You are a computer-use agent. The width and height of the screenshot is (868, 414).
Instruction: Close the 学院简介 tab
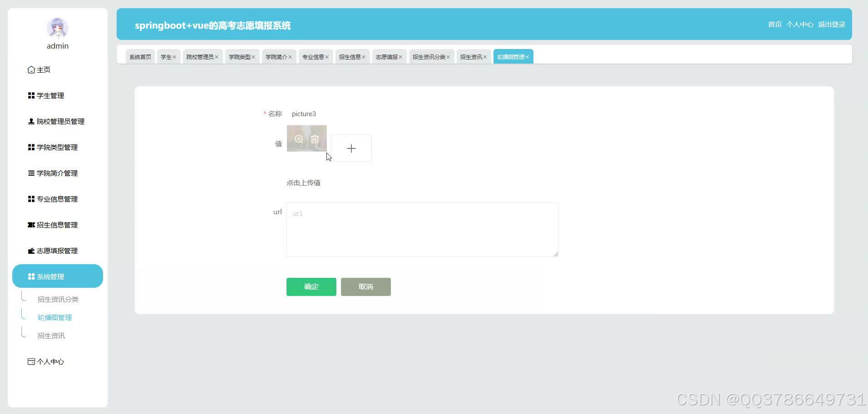tap(290, 57)
